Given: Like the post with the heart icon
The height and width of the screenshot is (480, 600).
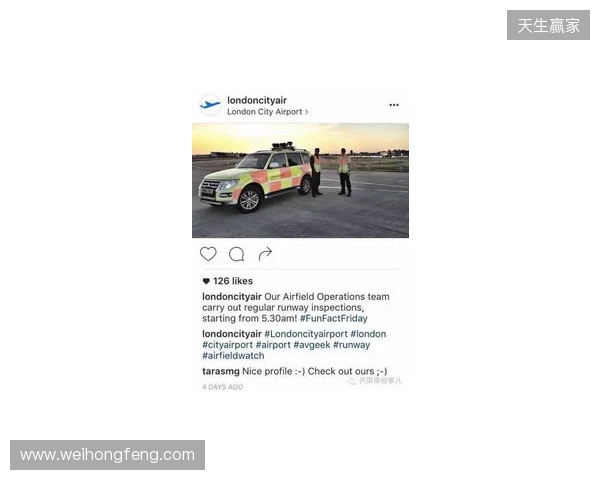Looking at the screenshot, I should pos(208,254).
